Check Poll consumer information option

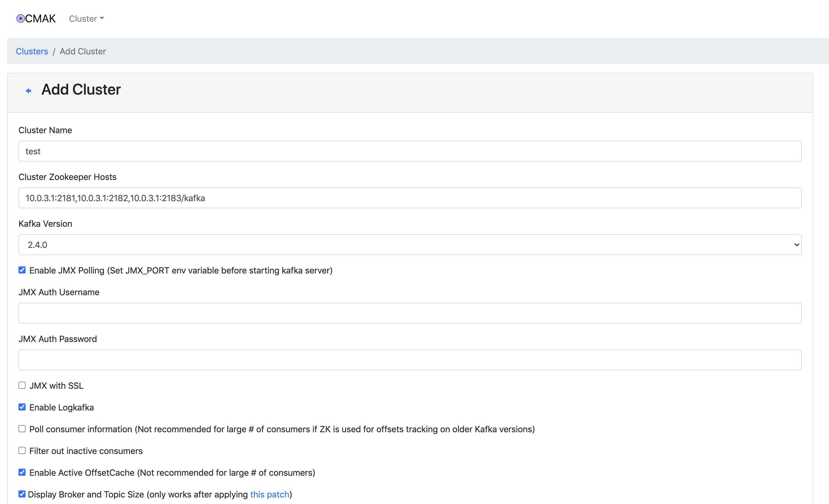22,429
